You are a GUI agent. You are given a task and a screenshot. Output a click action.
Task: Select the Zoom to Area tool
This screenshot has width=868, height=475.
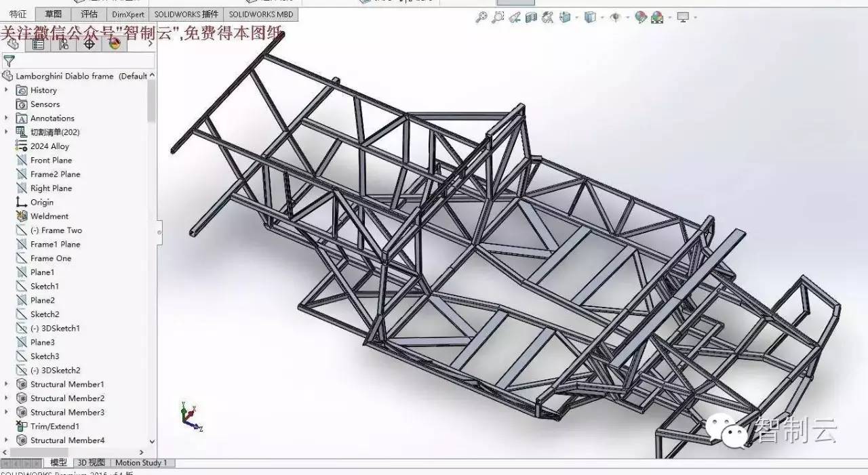pos(498,18)
